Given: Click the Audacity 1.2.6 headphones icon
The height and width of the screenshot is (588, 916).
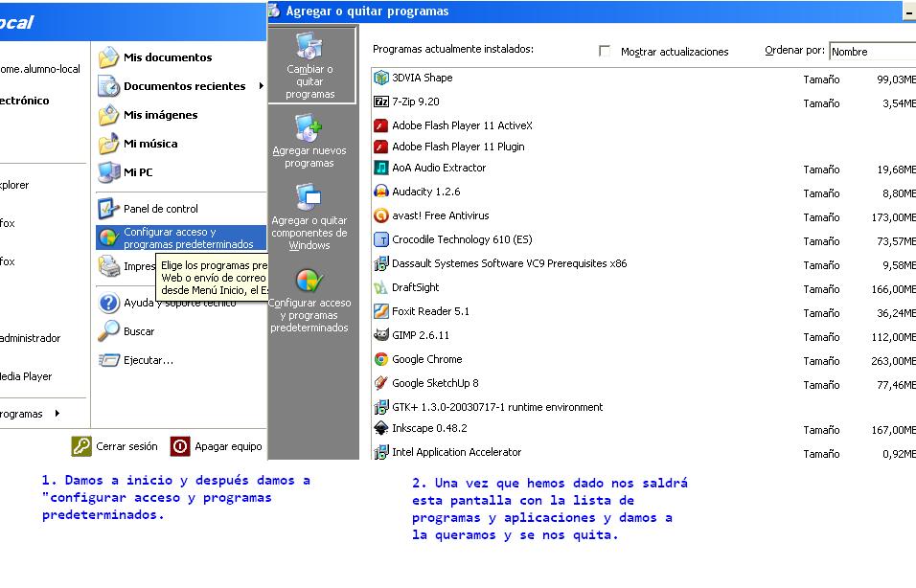Looking at the screenshot, I should [381, 192].
